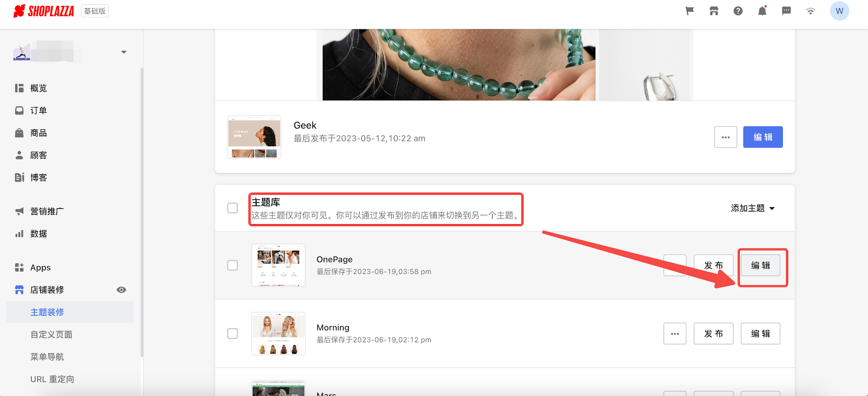This screenshot has height=396, width=868.
Task: Click 编辑 for the OnePage theme
Action: point(761,265)
